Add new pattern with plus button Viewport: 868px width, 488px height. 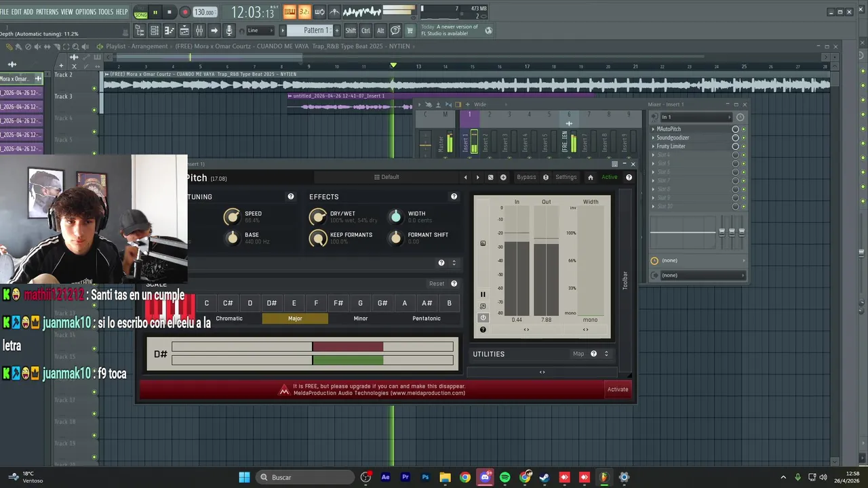[337, 30]
